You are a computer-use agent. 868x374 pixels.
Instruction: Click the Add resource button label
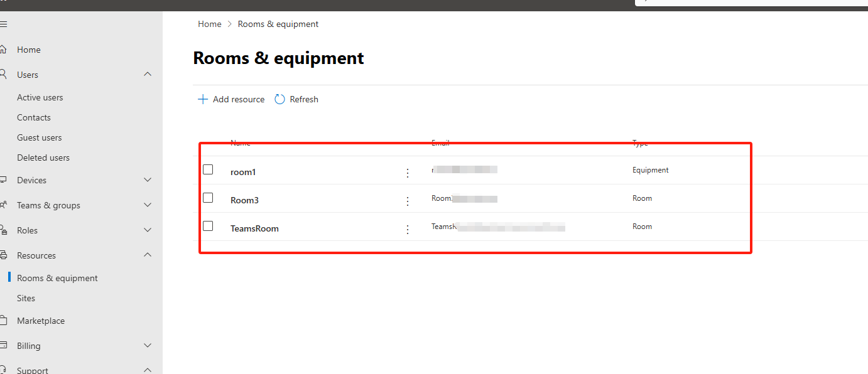[x=239, y=99]
